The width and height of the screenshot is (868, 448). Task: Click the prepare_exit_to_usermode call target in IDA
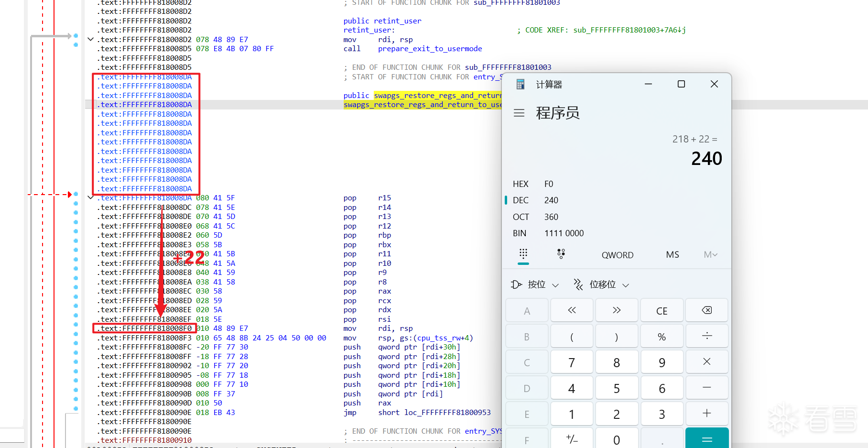(x=430, y=49)
